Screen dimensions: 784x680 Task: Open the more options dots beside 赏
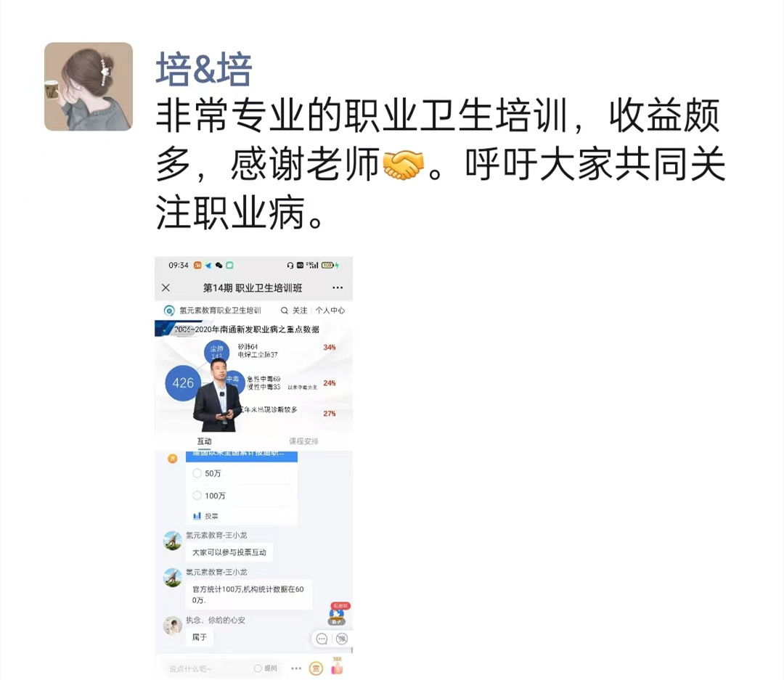click(296, 668)
